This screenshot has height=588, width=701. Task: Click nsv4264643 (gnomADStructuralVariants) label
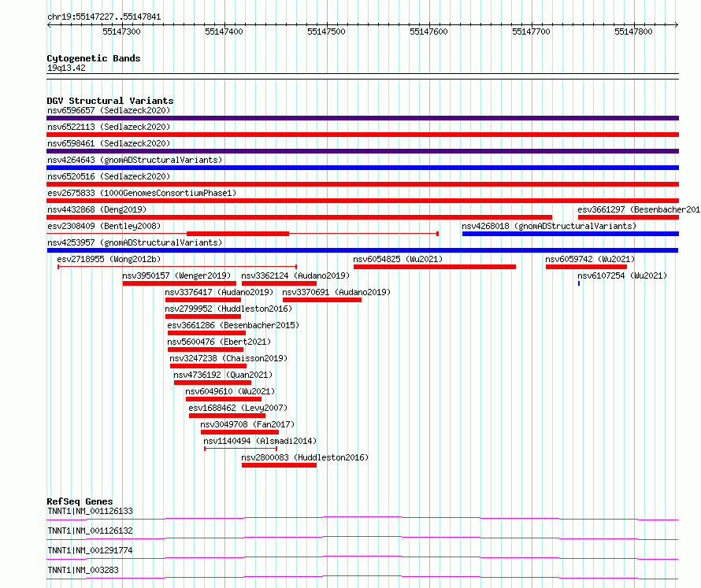135,160
